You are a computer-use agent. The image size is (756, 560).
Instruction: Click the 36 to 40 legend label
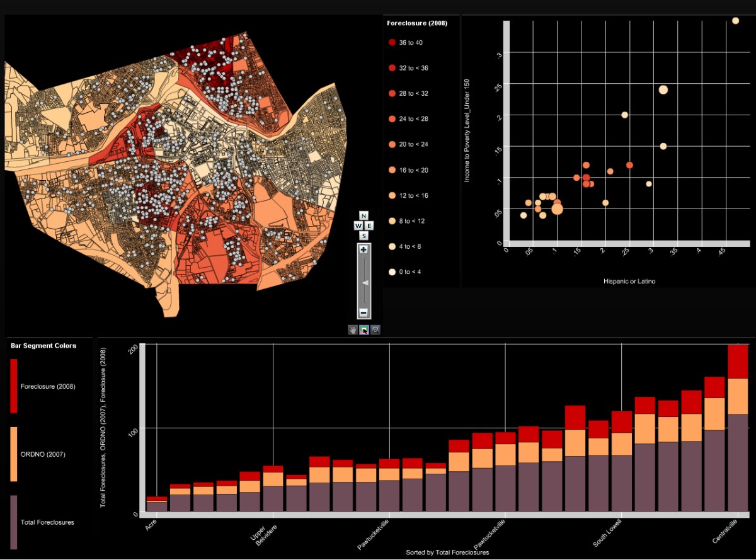(x=411, y=42)
